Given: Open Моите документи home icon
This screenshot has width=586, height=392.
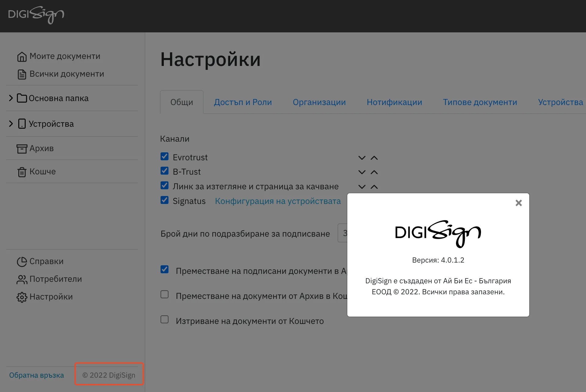Looking at the screenshot, I should pyautogui.click(x=22, y=56).
